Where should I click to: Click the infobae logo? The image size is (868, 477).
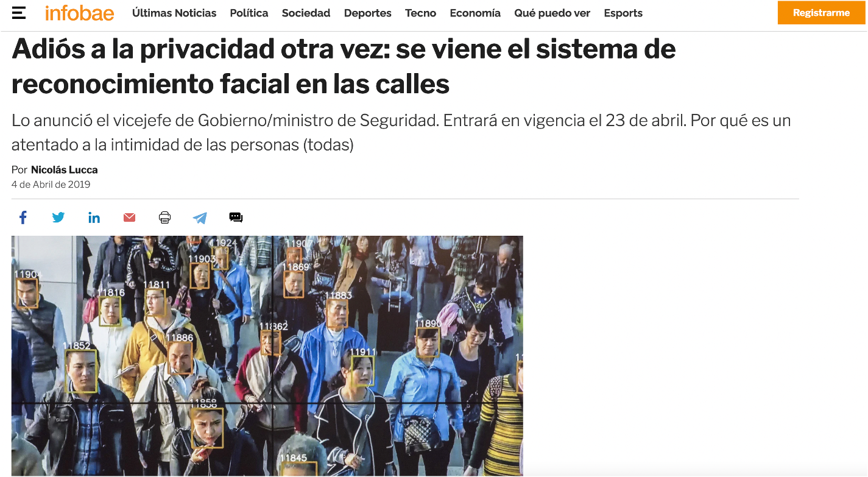(x=79, y=13)
